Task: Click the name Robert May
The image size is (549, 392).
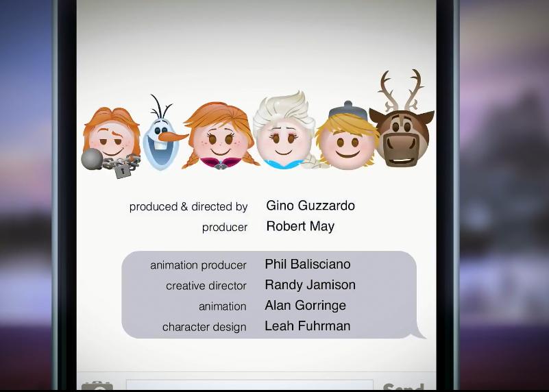Action: pyautogui.click(x=300, y=226)
